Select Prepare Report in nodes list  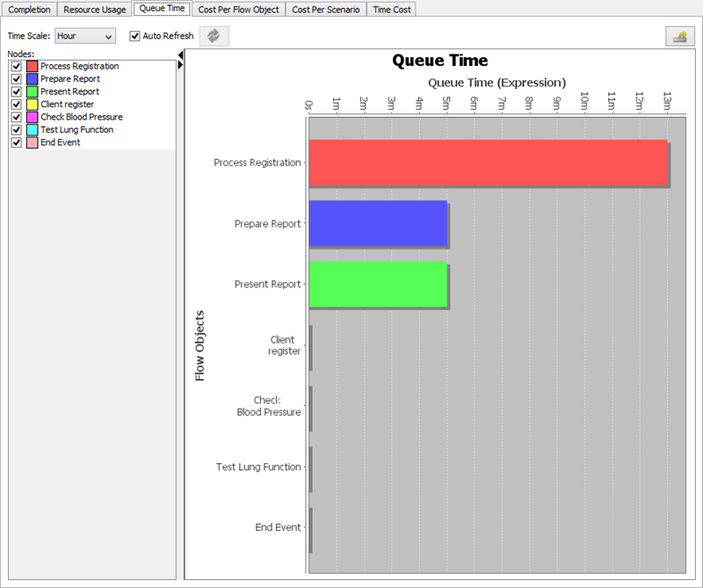70,79
